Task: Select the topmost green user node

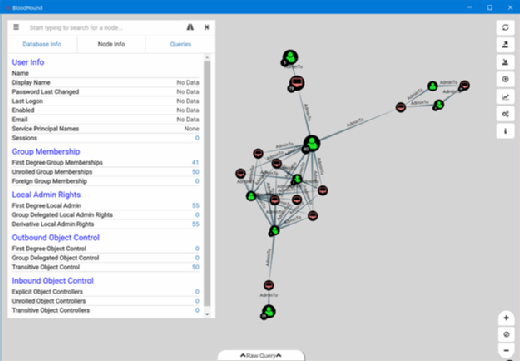Action: [x=290, y=57]
